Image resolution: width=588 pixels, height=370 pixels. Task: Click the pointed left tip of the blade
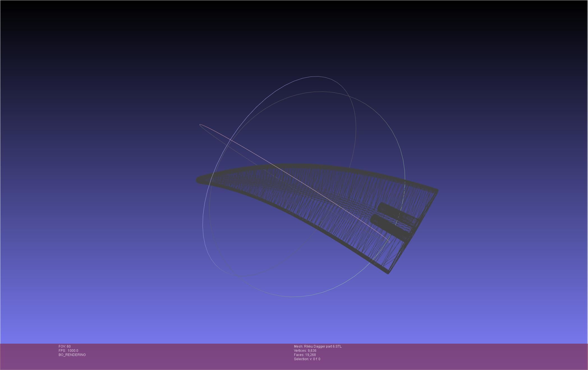(198, 180)
